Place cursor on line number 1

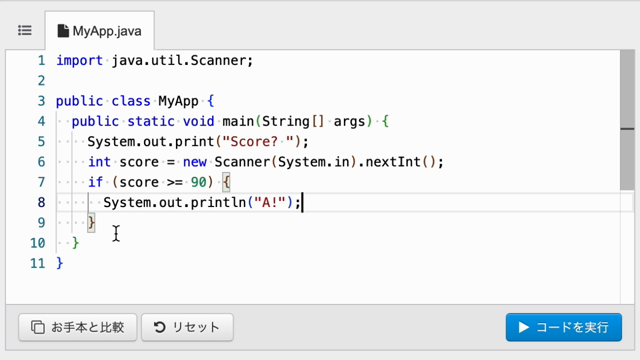(x=41, y=60)
